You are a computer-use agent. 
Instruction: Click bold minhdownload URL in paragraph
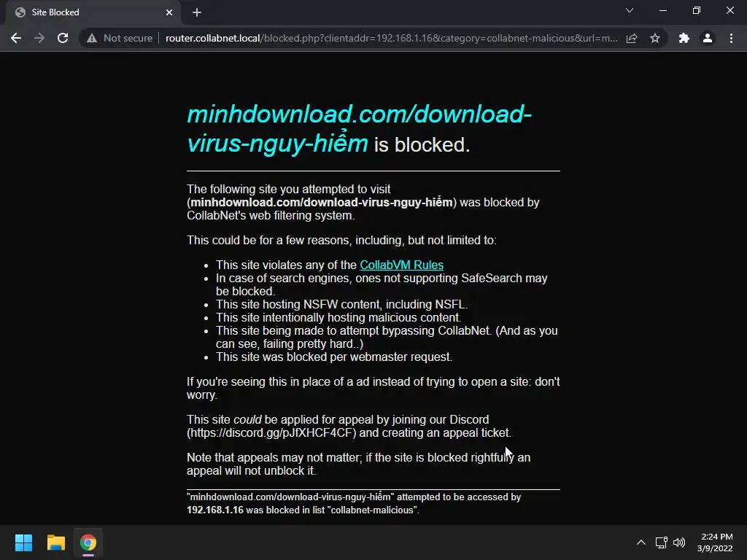pyautogui.click(x=322, y=203)
